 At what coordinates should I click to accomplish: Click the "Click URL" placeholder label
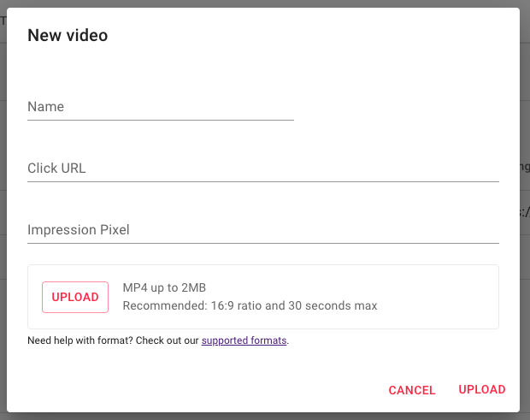click(56, 169)
